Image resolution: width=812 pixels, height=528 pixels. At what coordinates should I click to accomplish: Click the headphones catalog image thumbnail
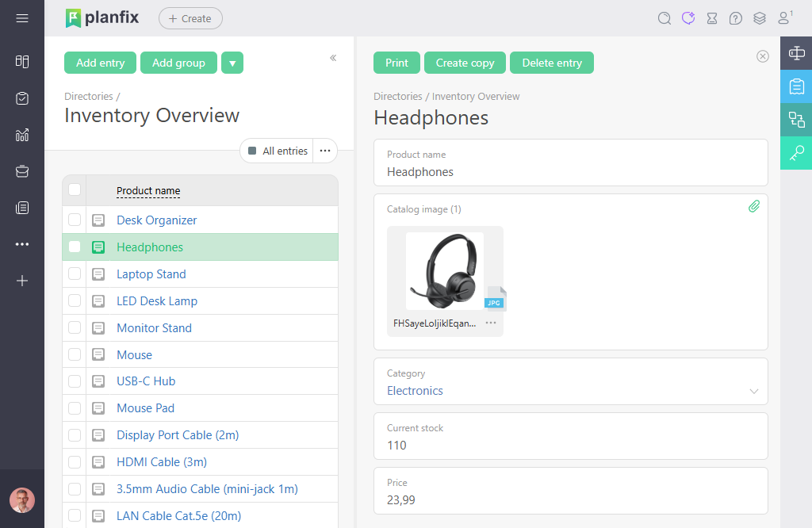point(445,270)
